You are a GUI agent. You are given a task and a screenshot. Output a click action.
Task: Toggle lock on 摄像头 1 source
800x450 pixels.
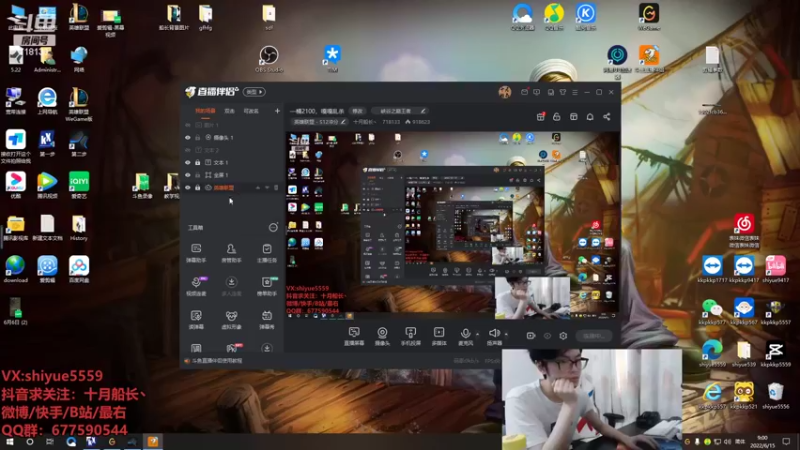point(198,138)
